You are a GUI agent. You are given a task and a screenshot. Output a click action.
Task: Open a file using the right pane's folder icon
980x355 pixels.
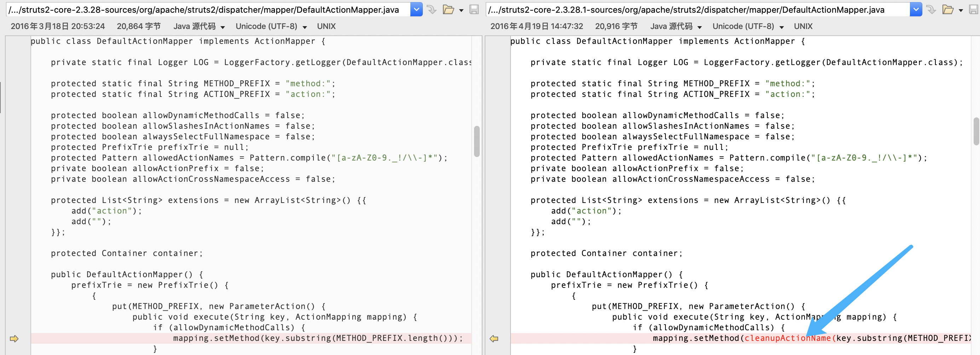(x=948, y=10)
